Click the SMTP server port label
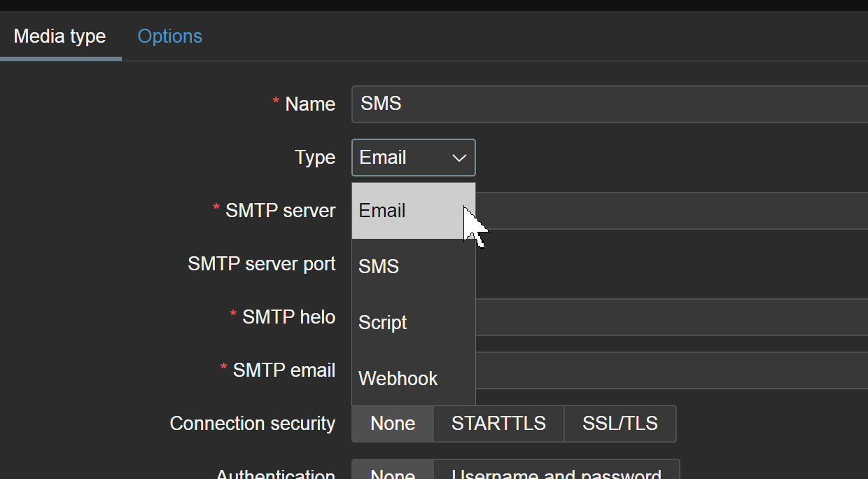The width and height of the screenshot is (868, 479). 262,264
